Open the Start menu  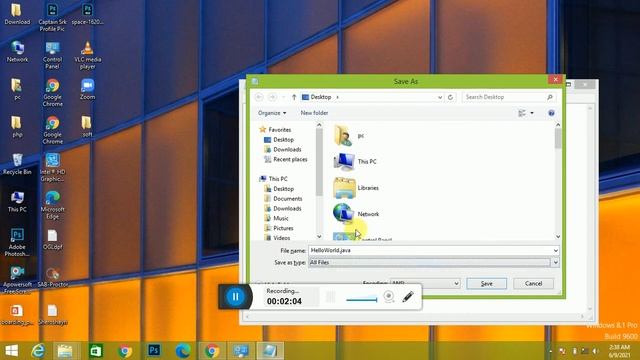(11, 351)
